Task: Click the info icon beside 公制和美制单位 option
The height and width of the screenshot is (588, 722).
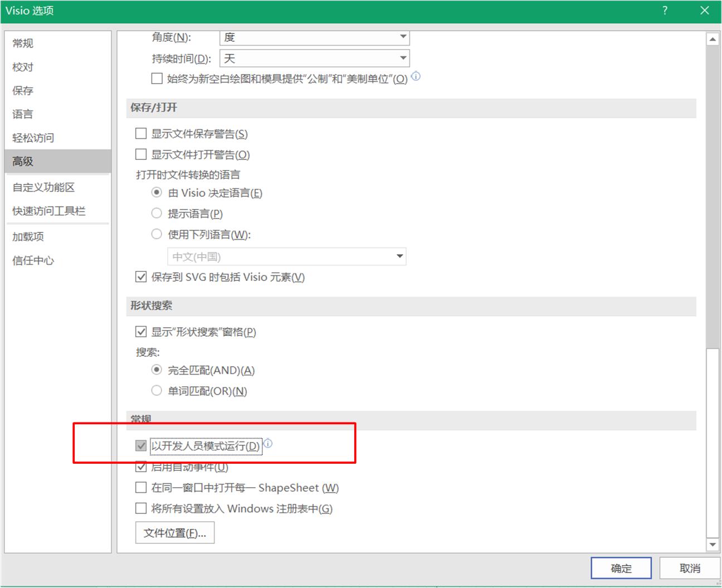Action: click(416, 76)
